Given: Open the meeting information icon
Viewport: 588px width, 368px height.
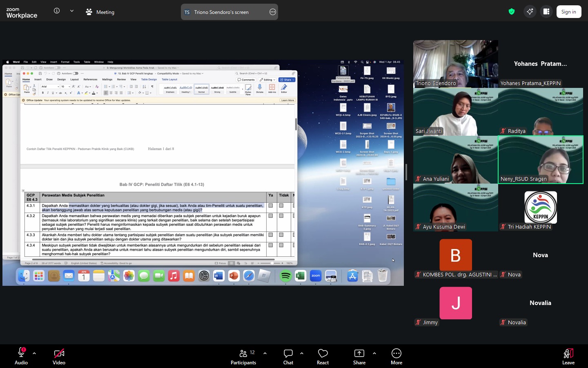Looking at the screenshot, I should (x=57, y=11).
